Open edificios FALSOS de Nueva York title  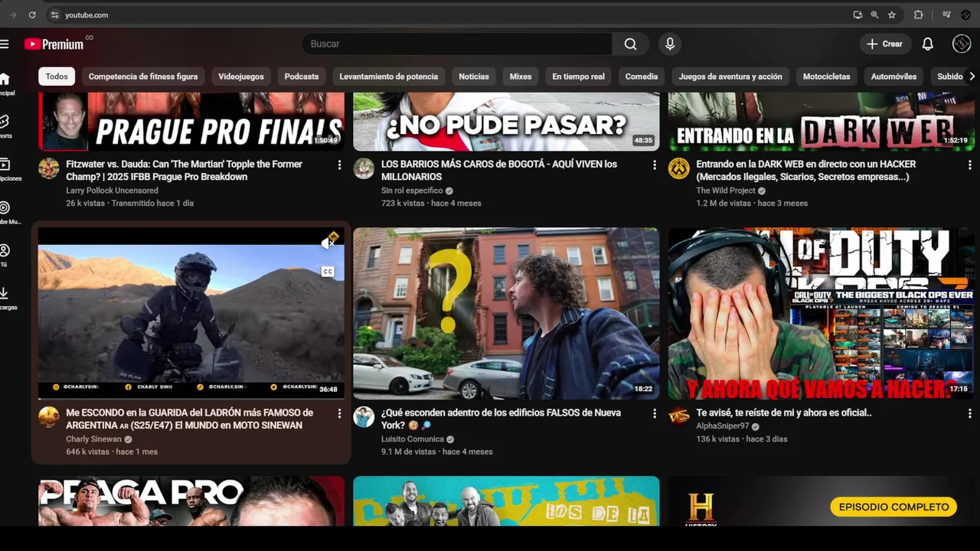[501, 419]
